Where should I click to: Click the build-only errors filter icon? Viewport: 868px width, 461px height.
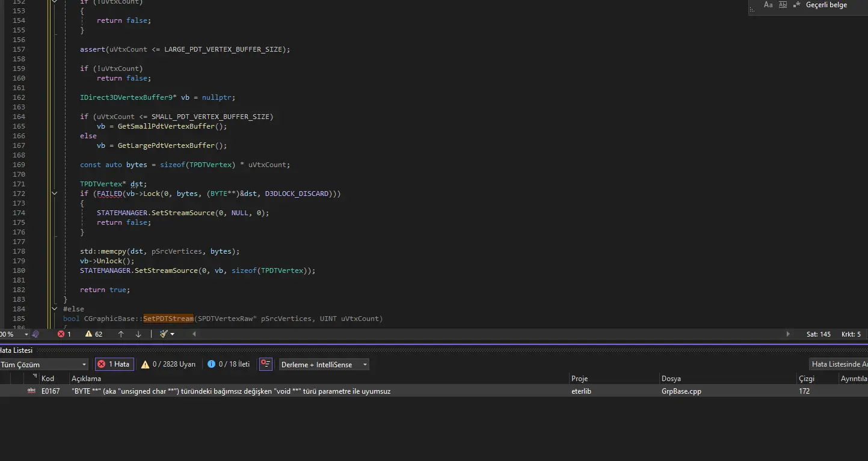click(265, 364)
